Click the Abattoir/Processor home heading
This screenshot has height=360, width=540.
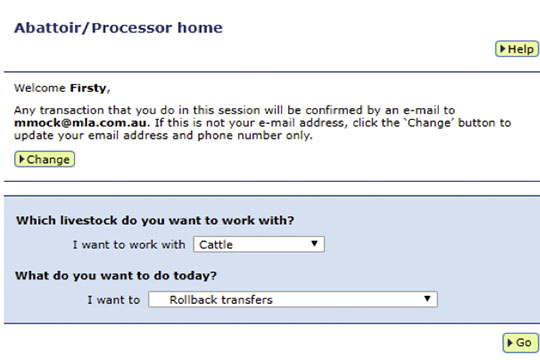click(x=118, y=28)
